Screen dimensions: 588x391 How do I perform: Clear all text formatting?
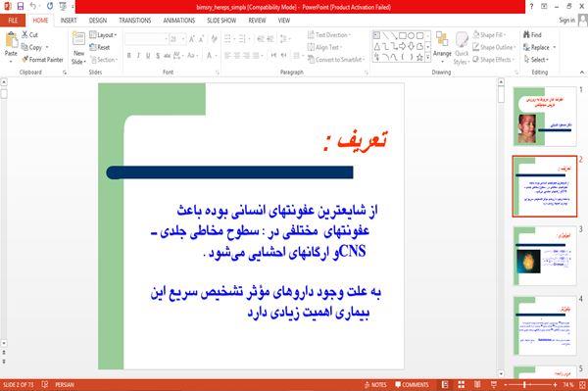(214, 39)
